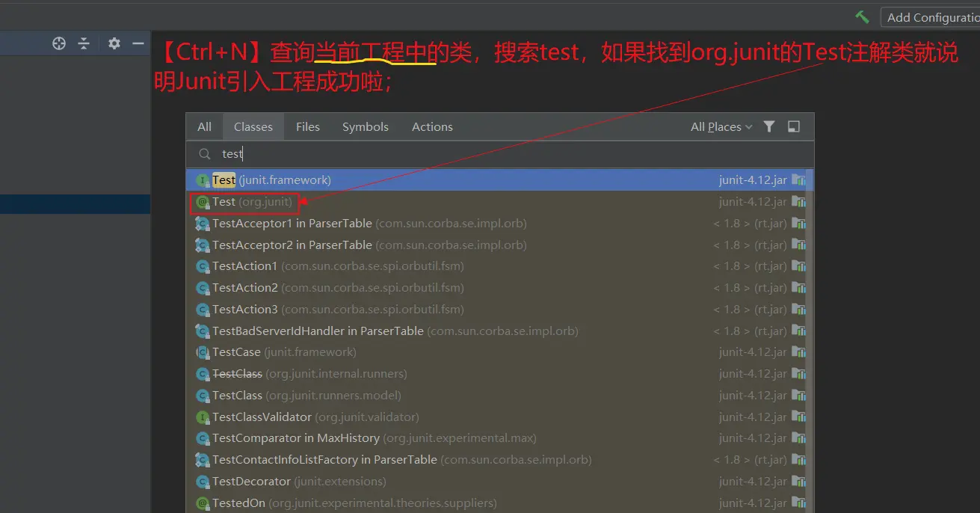Switch to the All search tab

[x=204, y=126]
